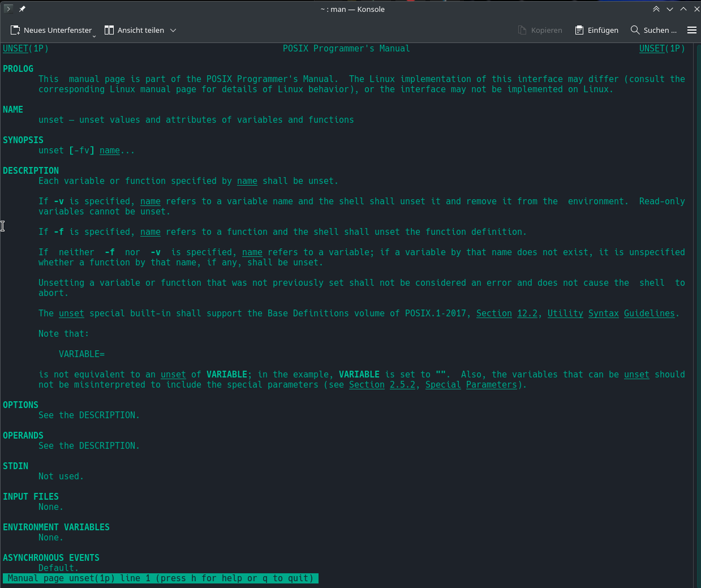Click the 'Section 2.5.2' underlined reference
701x588 pixels.
pyautogui.click(x=382, y=385)
